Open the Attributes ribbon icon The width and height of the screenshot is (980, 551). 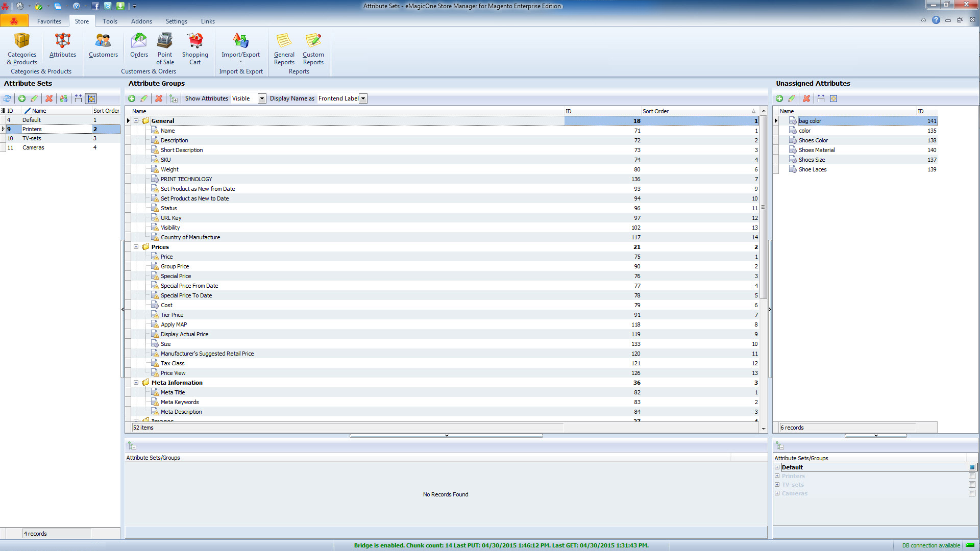[62, 45]
